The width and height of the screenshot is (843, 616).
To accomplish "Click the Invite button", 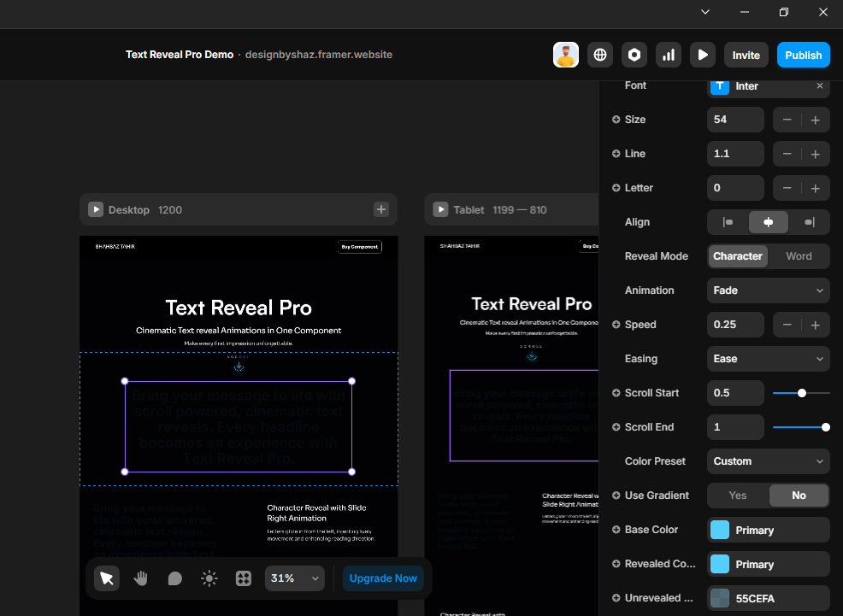I will [746, 55].
